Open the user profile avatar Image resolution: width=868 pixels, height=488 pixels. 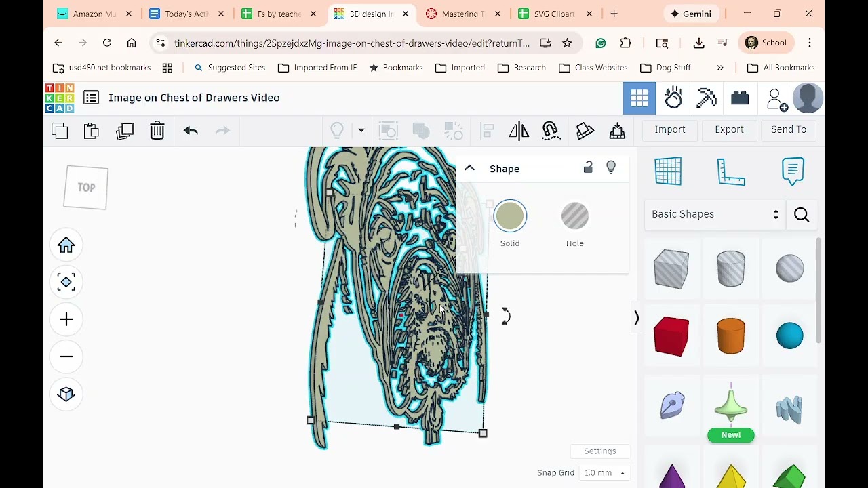point(808,98)
